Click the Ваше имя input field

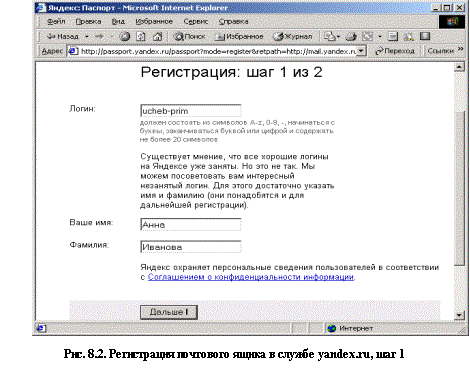tap(190, 224)
